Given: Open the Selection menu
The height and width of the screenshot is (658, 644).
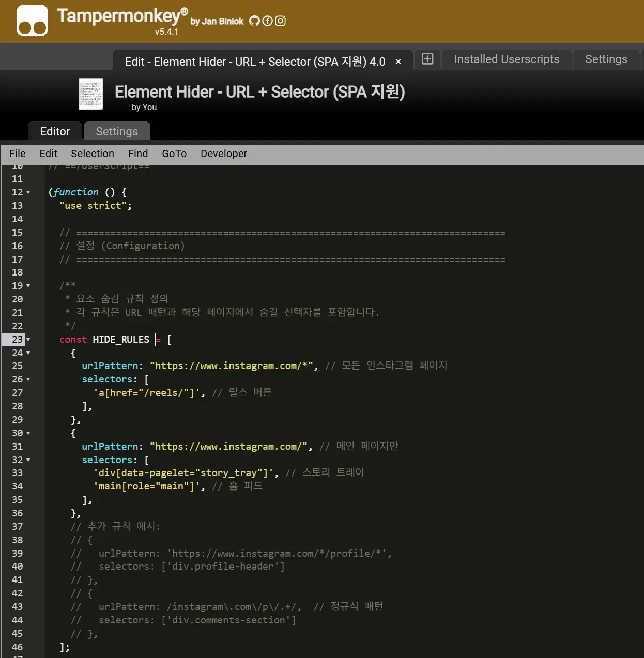Looking at the screenshot, I should (93, 154).
